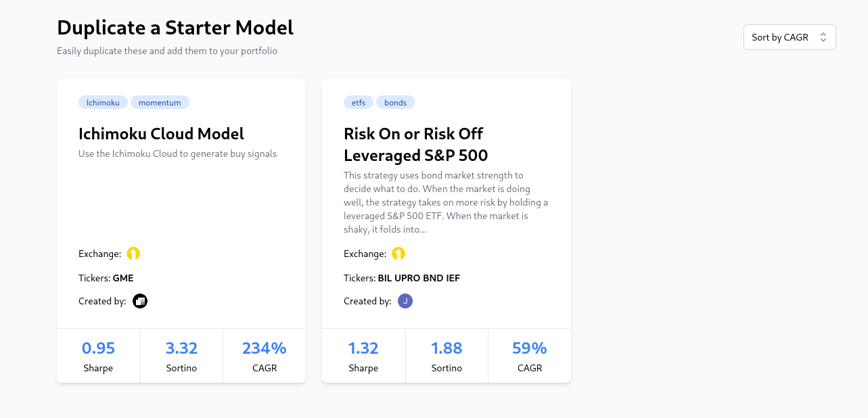Select the Ichimoku tag pill
The height and width of the screenshot is (418, 868).
coord(103,102)
